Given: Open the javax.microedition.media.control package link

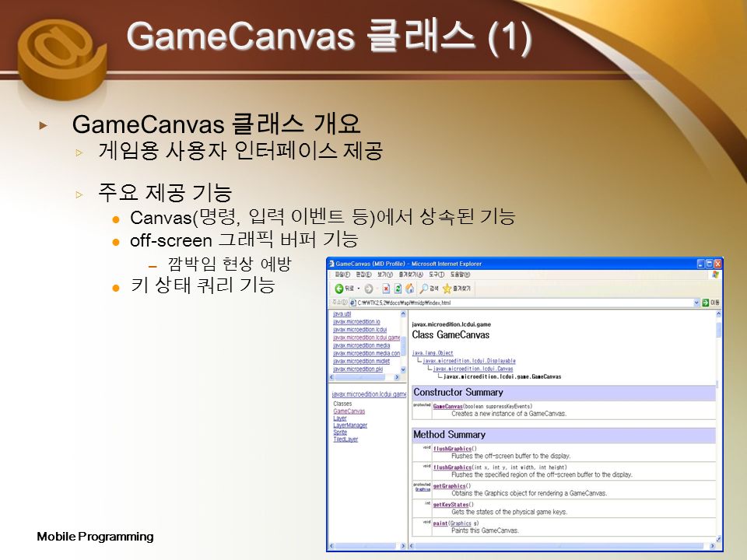Looking at the screenshot, I should coord(366,353).
